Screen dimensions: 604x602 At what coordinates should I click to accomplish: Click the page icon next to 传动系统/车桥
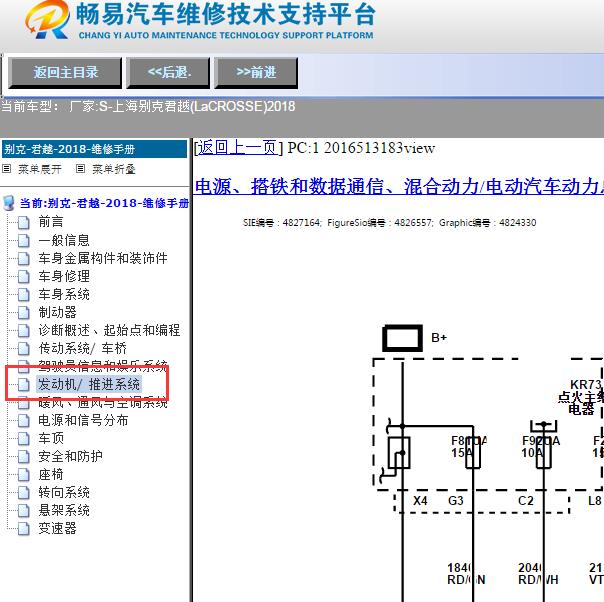23,348
